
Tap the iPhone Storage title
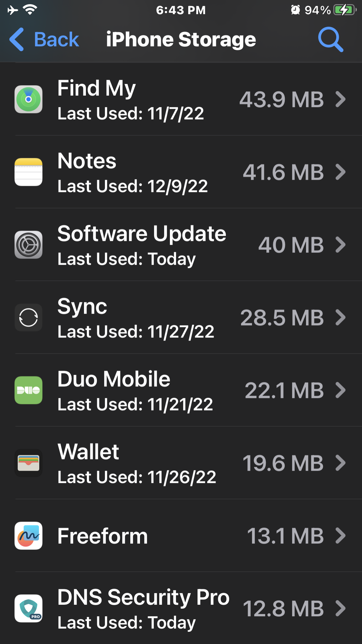tap(181, 40)
